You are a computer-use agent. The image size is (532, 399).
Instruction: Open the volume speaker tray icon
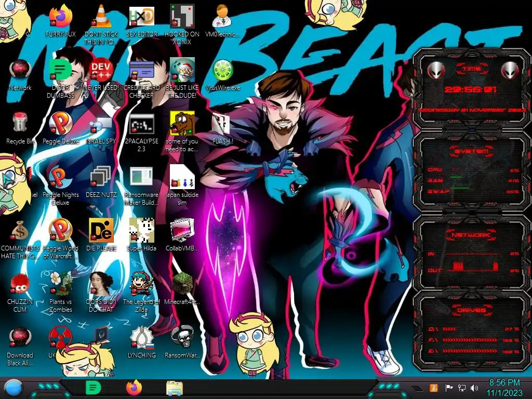pyautogui.click(x=474, y=388)
